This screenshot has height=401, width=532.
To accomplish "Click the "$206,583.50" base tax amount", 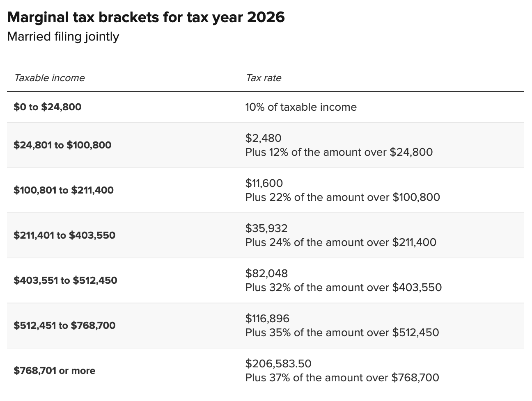I will click(278, 364).
